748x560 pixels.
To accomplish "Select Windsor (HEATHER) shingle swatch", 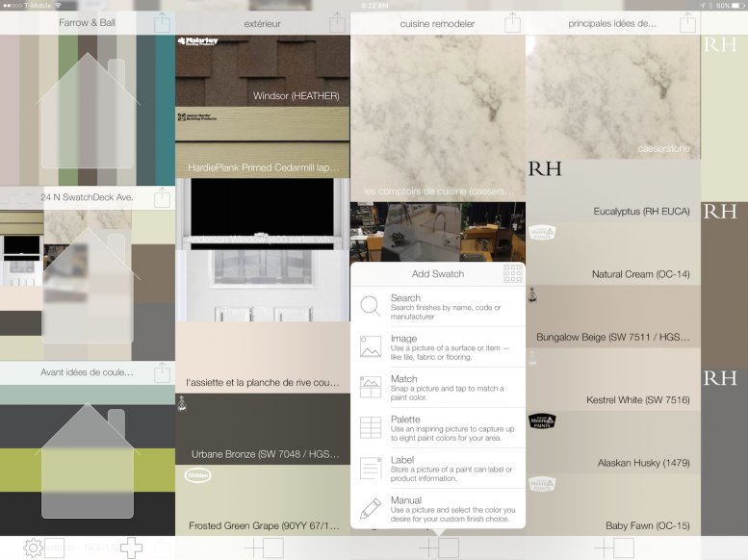I will click(263, 70).
